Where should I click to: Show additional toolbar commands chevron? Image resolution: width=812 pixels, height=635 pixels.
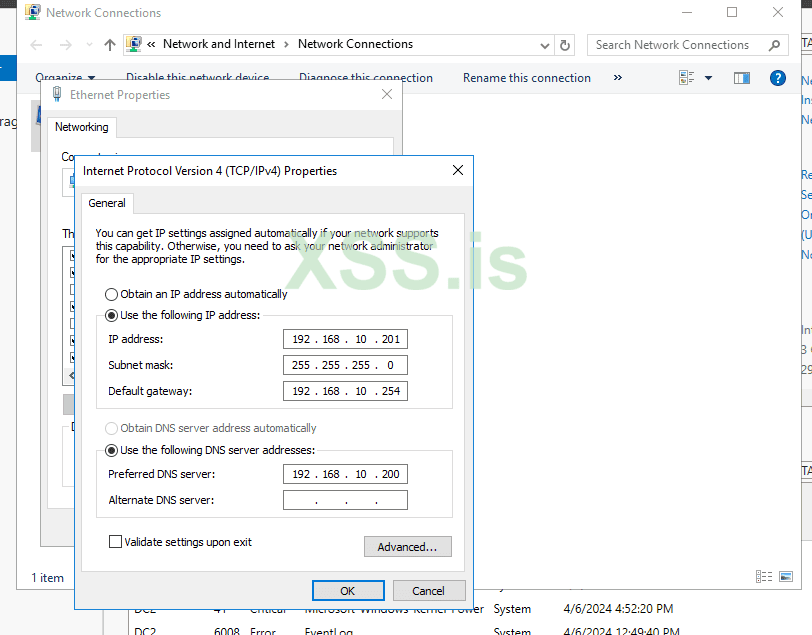click(x=618, y=78)
